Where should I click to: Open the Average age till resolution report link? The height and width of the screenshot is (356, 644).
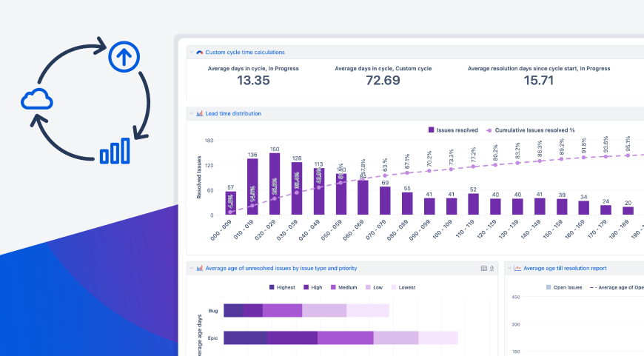tap(565, 268)
